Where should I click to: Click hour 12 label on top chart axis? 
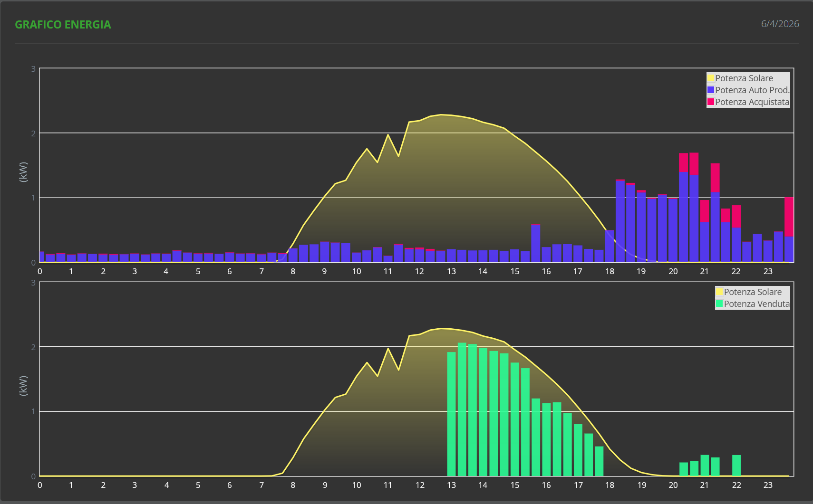419,271
